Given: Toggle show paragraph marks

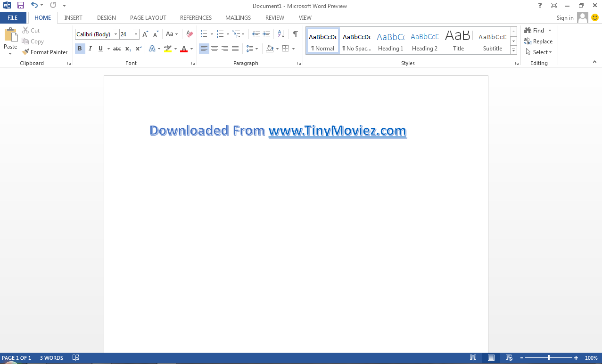Looking at the screenshot, I should pyautogui.click(x=295, y=34).
